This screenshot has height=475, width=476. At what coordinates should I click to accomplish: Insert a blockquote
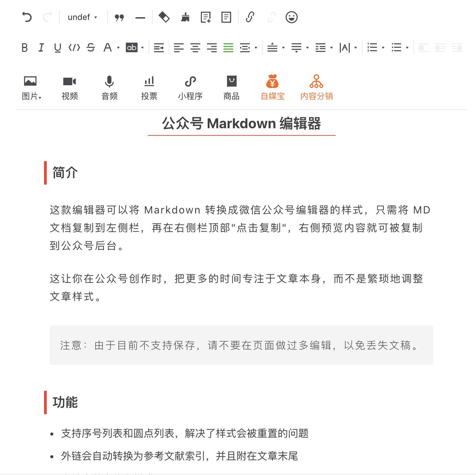120,17
